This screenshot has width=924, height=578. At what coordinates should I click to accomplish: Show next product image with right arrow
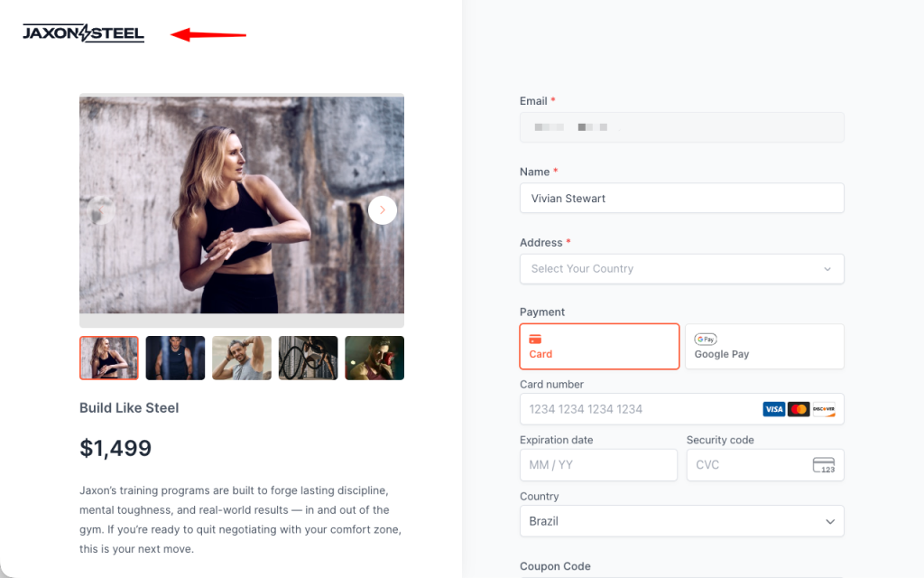(x=383, y=210)
